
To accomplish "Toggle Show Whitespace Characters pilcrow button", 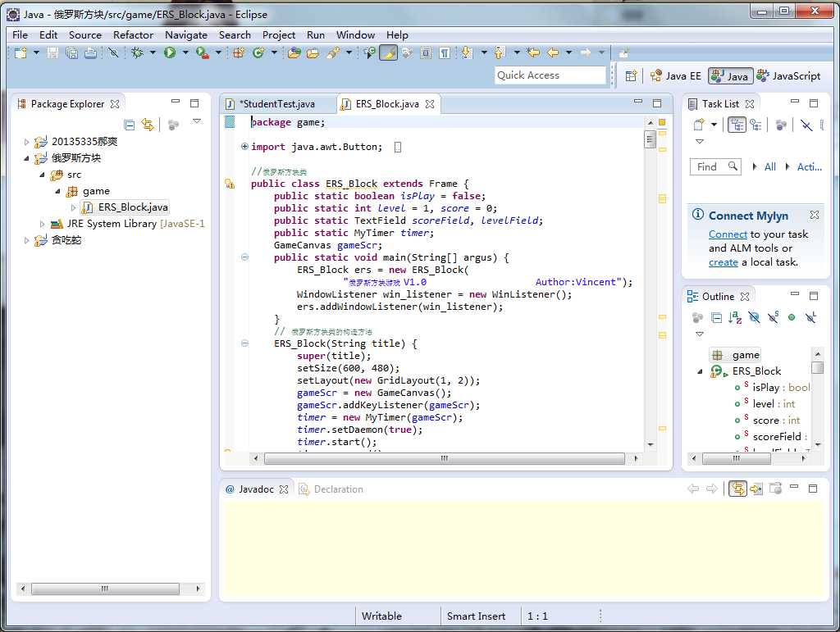I will 445,52.
